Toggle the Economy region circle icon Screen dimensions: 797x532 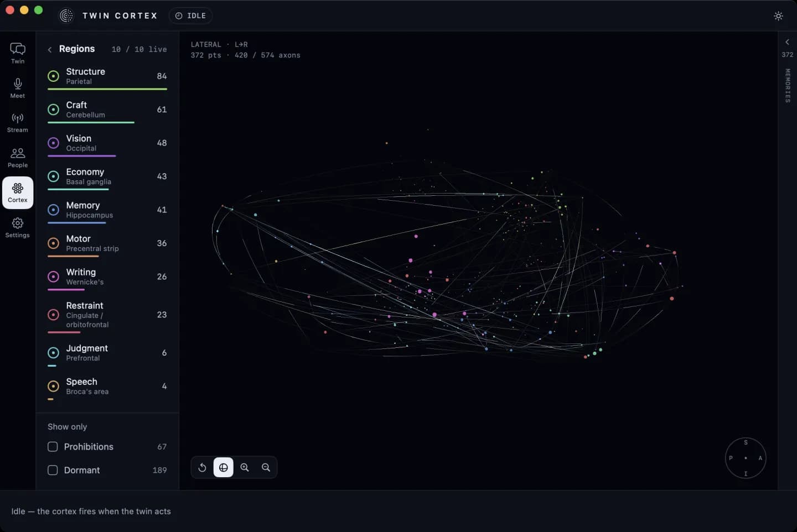point(54,176)
